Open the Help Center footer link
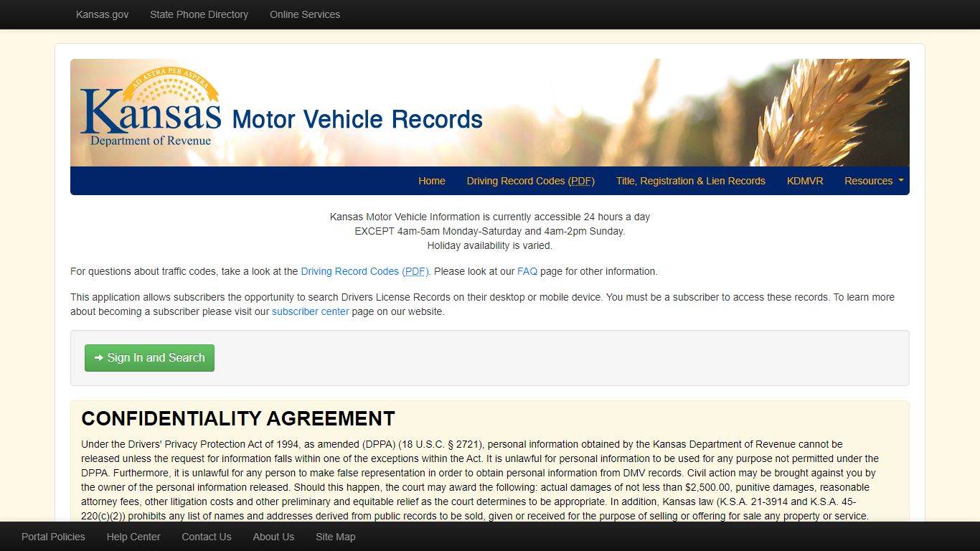This screenshot has height=551, width=980. (133, 537)
